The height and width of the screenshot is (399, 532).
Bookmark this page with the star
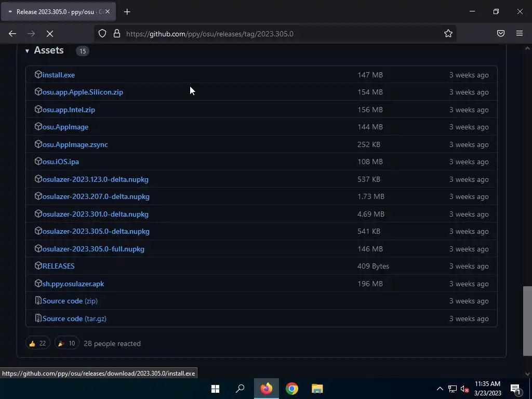pos(448,33)
